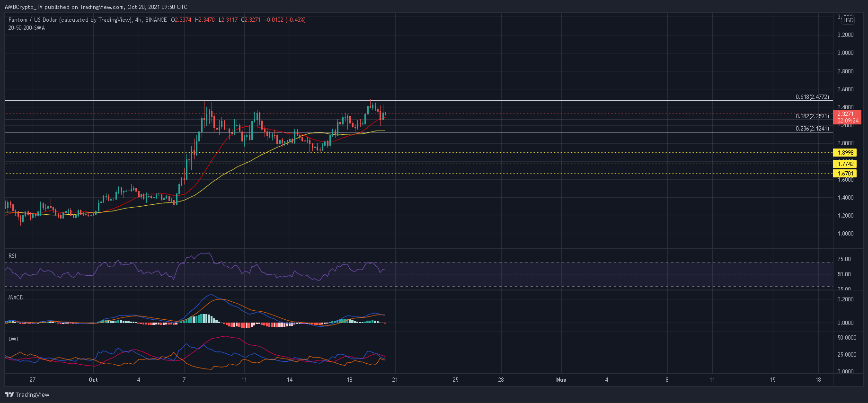Click the 25.0000 DMI scale value

847,355
